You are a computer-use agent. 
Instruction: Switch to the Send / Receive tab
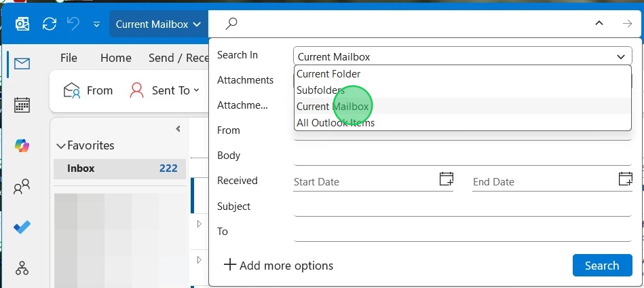point(178,58)
